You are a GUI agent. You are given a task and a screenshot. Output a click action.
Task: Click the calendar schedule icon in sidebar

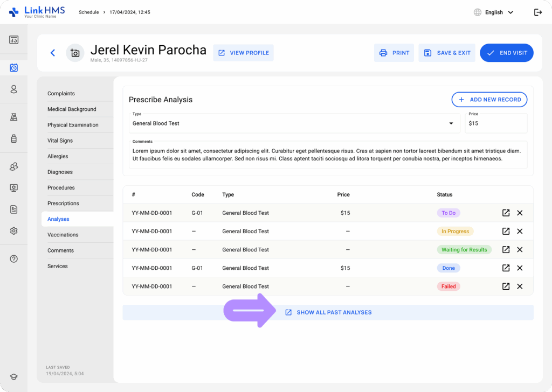tap(14, 68)
